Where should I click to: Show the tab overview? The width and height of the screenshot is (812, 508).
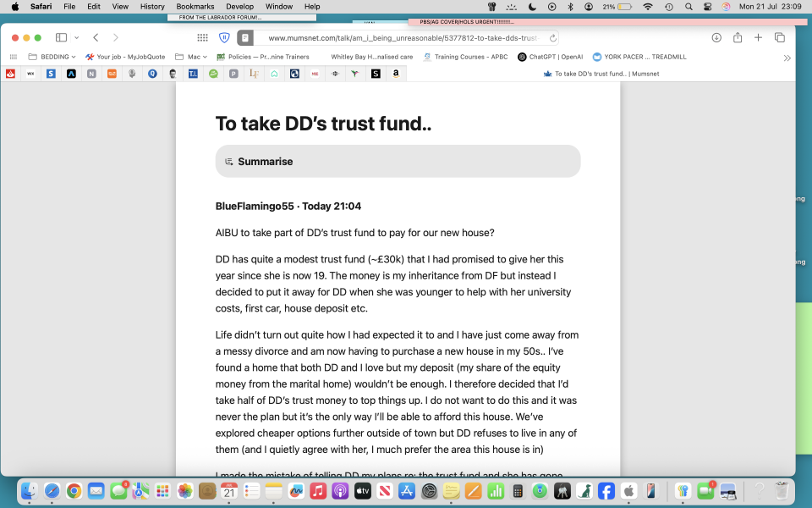[780, 38]
